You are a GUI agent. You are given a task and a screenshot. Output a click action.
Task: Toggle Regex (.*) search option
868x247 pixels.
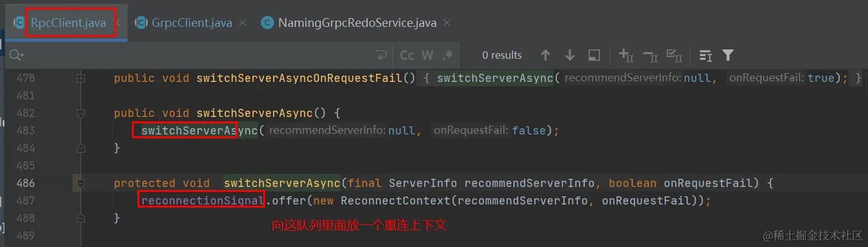pyautogui.click(x=447, y=56)
